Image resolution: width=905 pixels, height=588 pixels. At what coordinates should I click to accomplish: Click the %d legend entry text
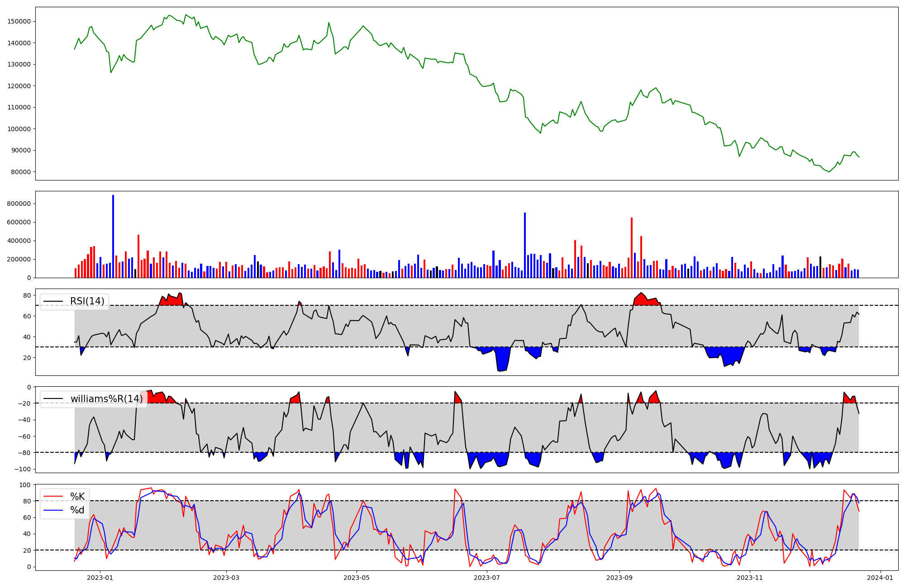[77, 510]
